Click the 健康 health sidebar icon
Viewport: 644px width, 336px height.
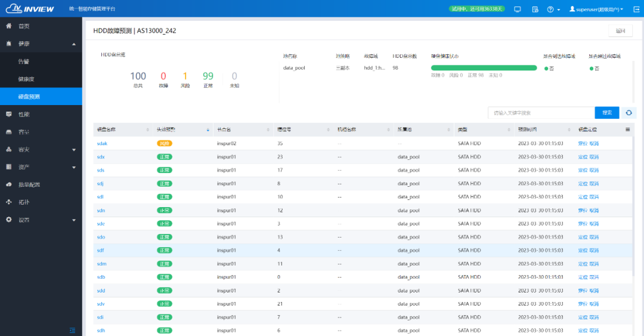point(8,44)
